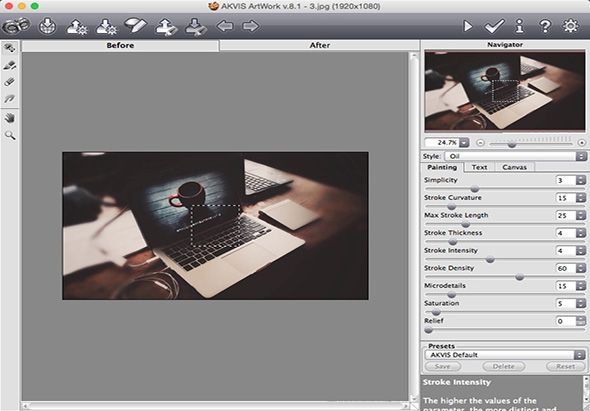Viewport: 590px width, 411px height.
Task: Click the Navigator preview thumbnail
Action: point(505,91)
